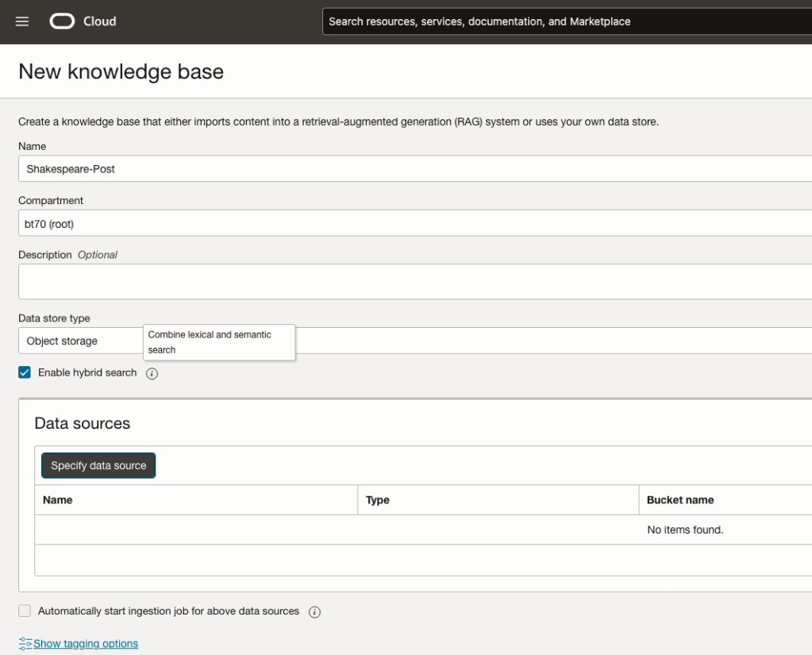
Task: Click info icon beside Enable hybrid search
Action: pyautogui.click(x=152, y=373)
